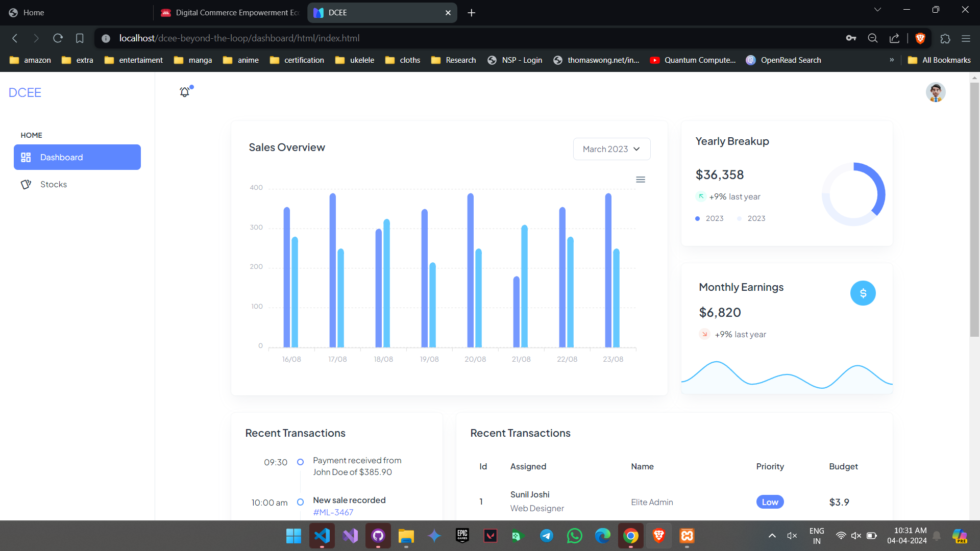Screen dimensions: 980x551
Task: Open the browser extensions puzzle icon
Action: 945,38
